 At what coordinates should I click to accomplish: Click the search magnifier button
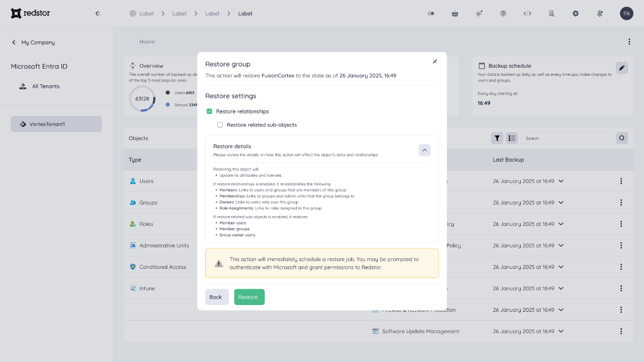[622, 138]
